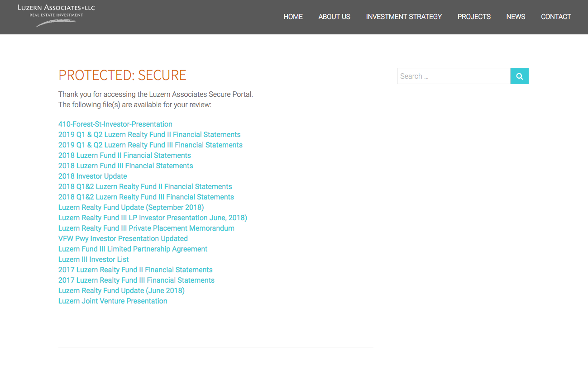
Task: Go to the CONTACT page
Action: pyautogui.click(x=556, y=17)
